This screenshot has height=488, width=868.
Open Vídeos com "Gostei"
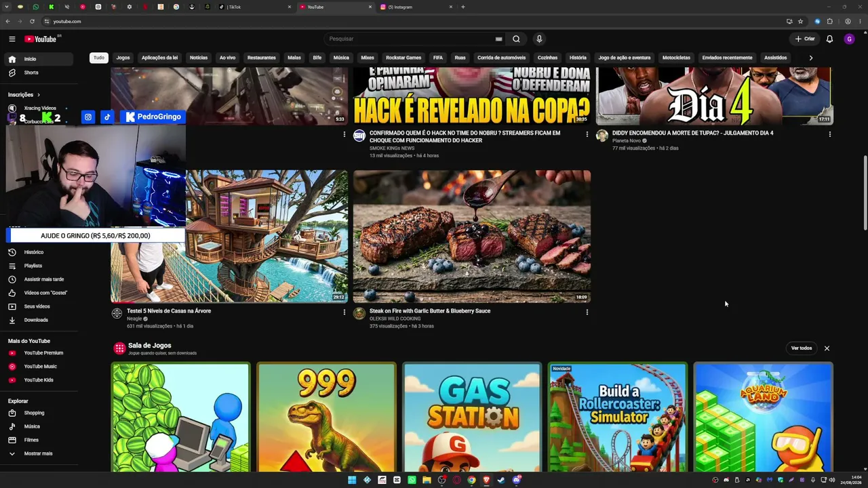[x=37, y=293]
